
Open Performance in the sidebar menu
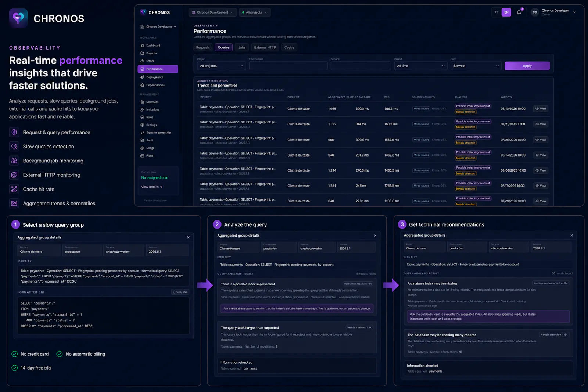[x=158, y=69]
